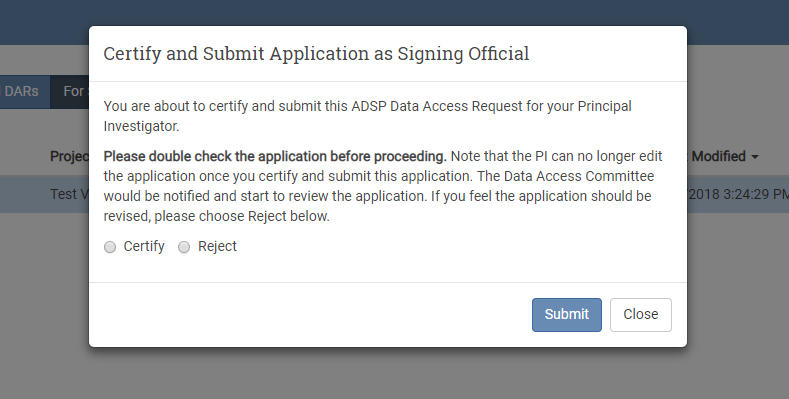The height and width of the screenshot is (399, 789).
Task: Click the "Reject" option label text
Action: click(217, 247)
